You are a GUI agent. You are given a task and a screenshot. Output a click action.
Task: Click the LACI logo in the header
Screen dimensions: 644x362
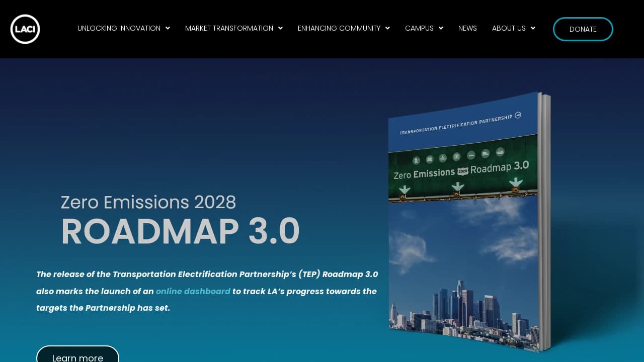tap(25, 29)
